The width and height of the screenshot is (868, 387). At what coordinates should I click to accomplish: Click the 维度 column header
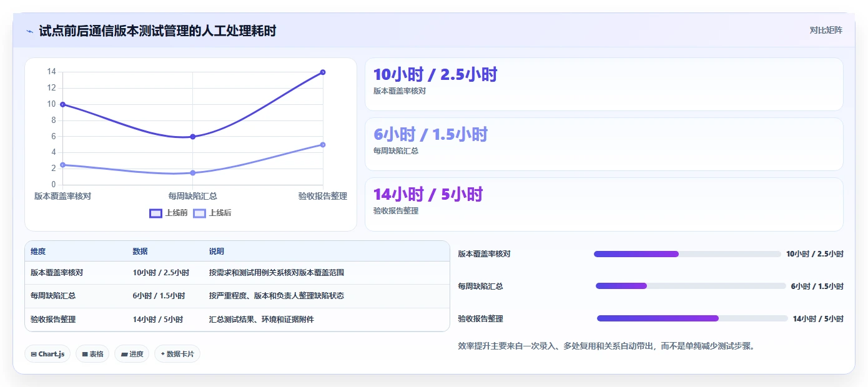[x=38, y=252]
